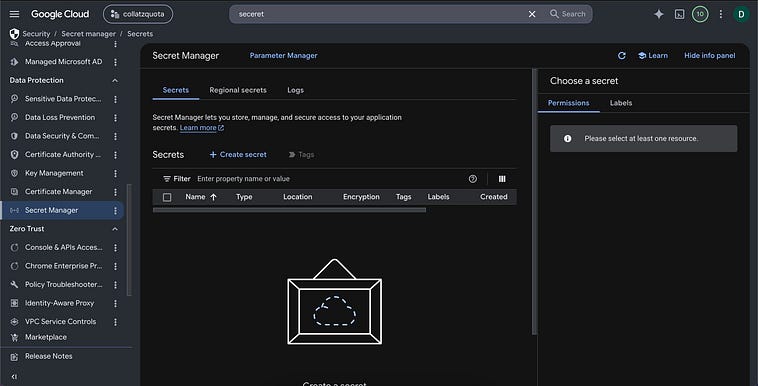Open Key Management more options

pos(115,173)
